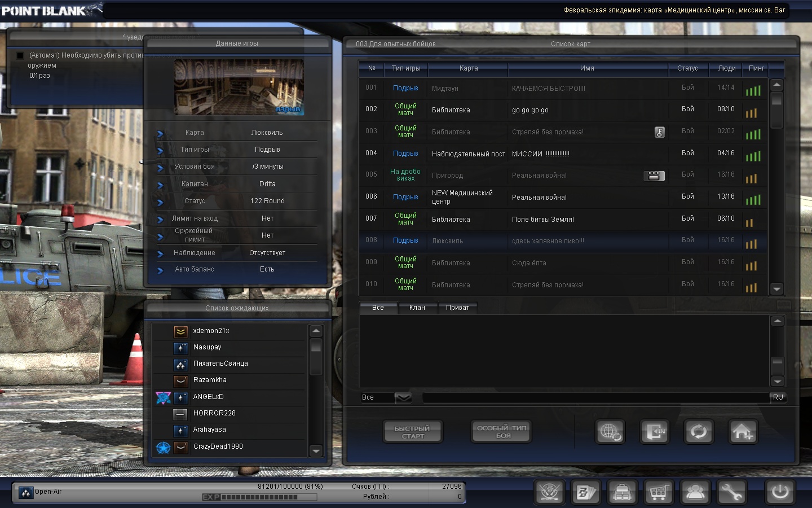
Task: Click the restriction icon on room 005
Action: [654, 176]
